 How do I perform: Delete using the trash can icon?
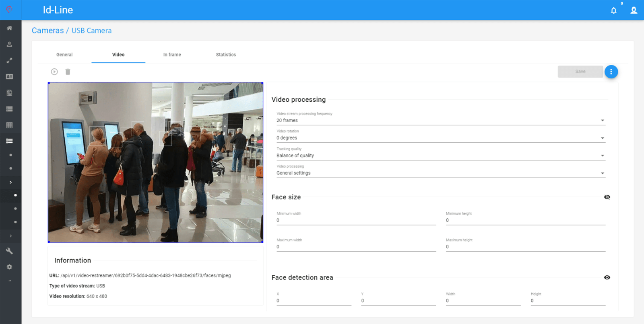tap(68, 72)
